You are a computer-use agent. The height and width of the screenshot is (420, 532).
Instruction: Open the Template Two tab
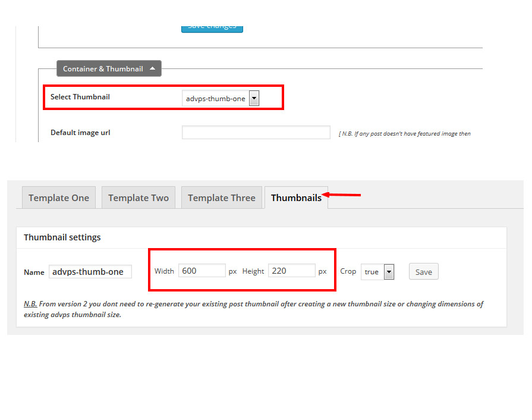pos(138,198)
